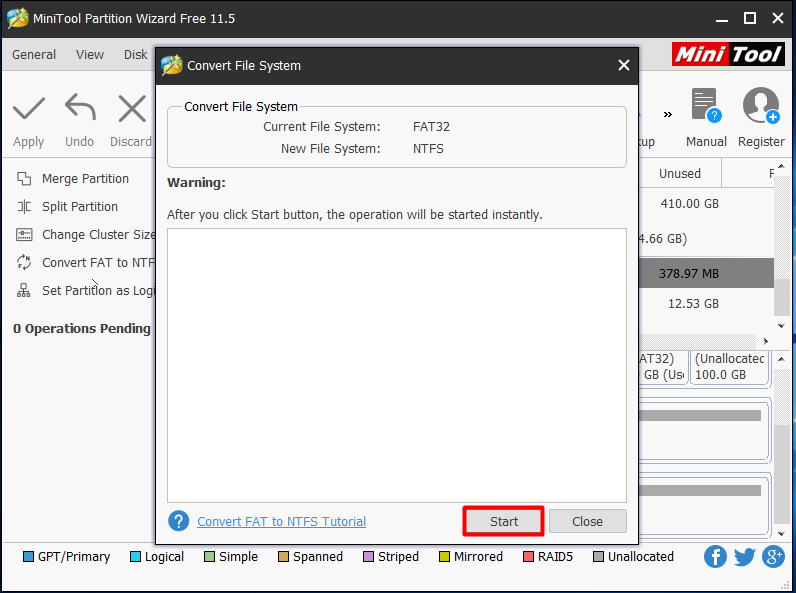Expand the toolbar overflow chevron
796x593 pixels.
668,114
